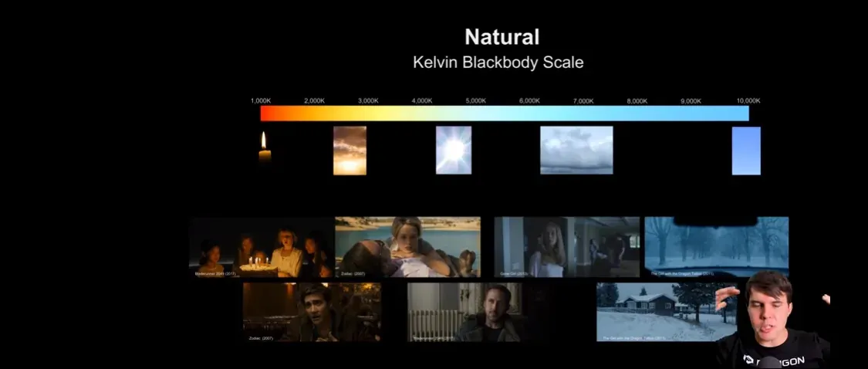868x369 pixels.
Task: Click the "Zodiac (2007)" caption on diner still
Action: click(x=261, y=337)
